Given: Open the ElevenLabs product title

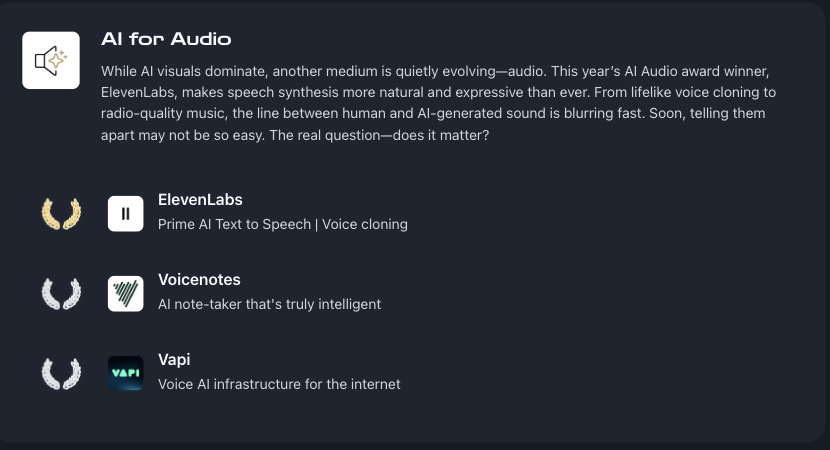Looking at the screenshot, I should pos(200,200).
